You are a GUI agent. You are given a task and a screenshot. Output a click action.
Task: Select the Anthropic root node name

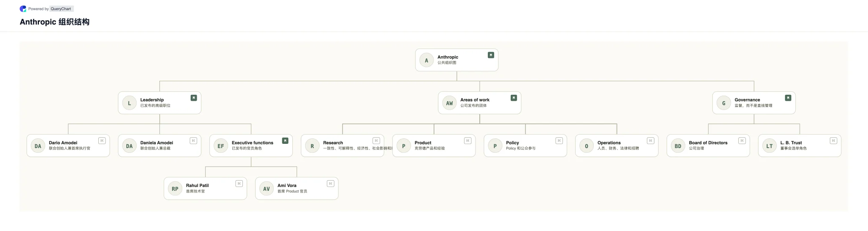[x=448, y=57]
